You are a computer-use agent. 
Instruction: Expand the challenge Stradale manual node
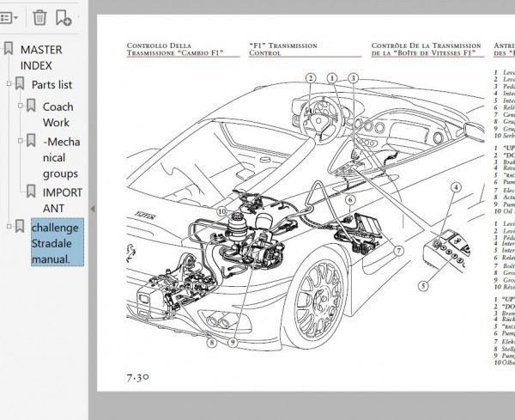point(9,226)
